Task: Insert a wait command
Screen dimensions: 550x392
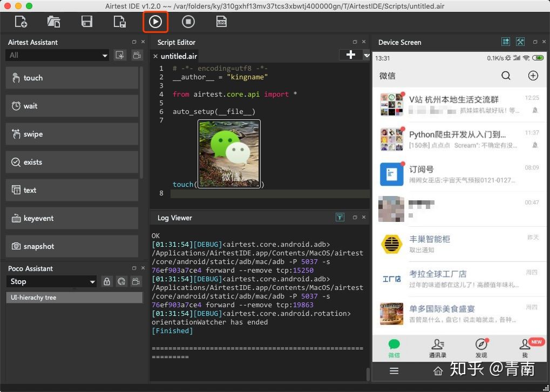Action: [x=72, y=106]
